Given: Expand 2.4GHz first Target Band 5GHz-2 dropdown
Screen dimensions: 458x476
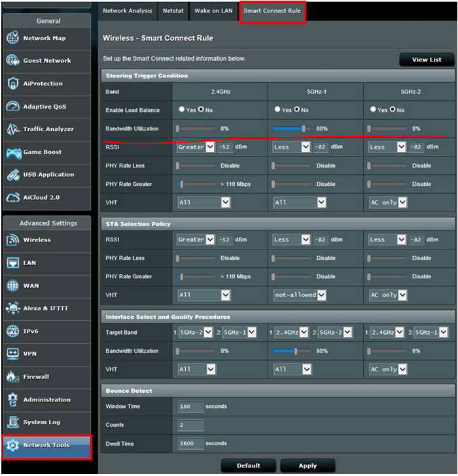Looking at the screenshot, I should pyautogui.click(x=196, y=333).
